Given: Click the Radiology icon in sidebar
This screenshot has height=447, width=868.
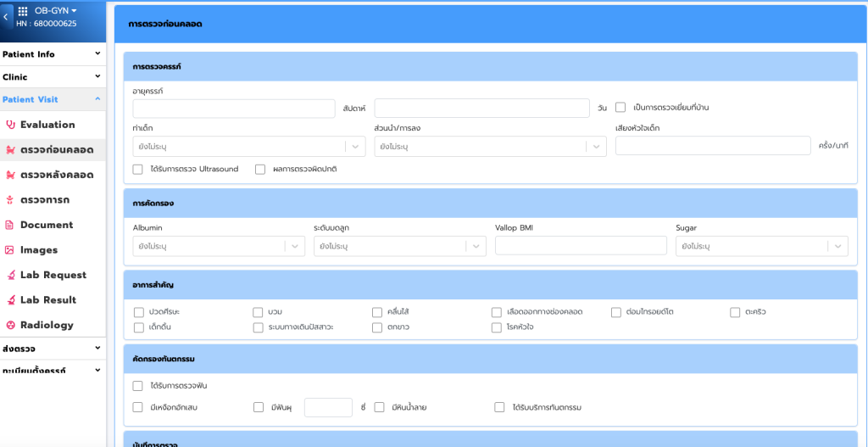Looking at the screenshot, I should point(10,325).
